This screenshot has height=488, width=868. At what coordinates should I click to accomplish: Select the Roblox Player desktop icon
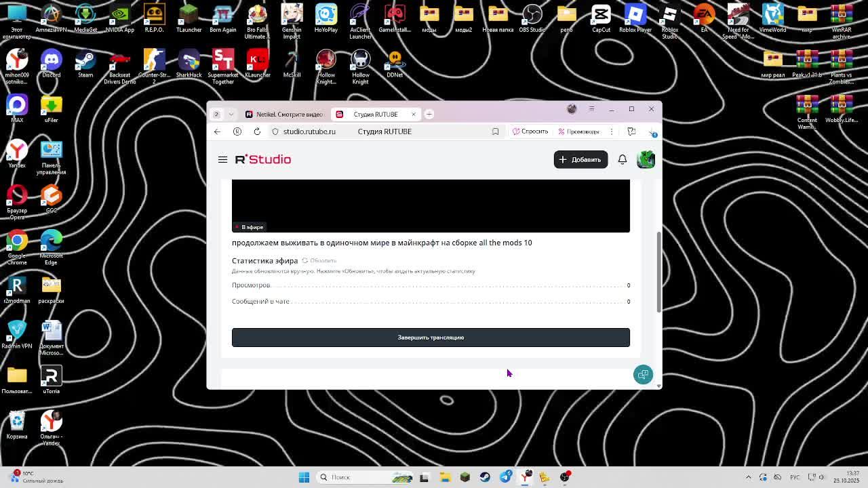point(635,19)
